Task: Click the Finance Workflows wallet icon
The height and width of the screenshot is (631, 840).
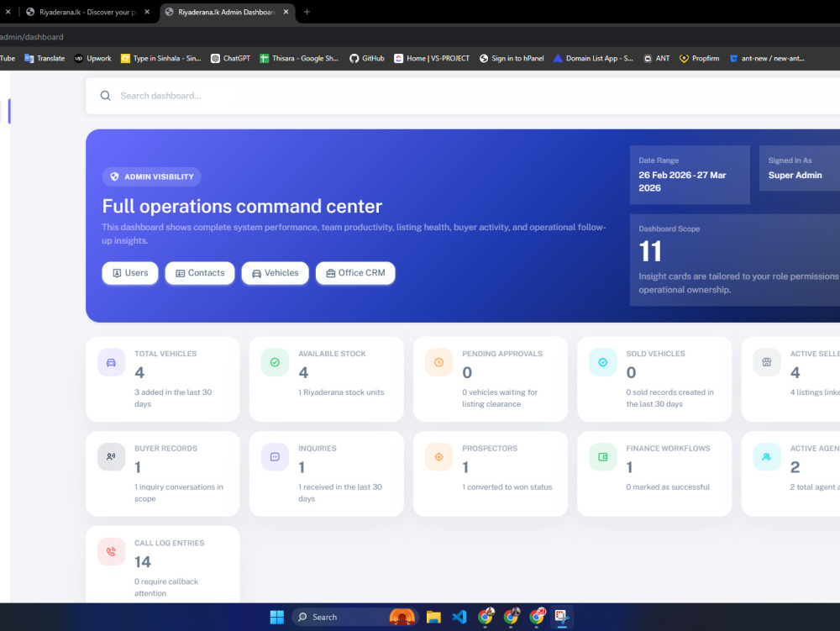Action: pyautogui.click(x=602, y=457)
